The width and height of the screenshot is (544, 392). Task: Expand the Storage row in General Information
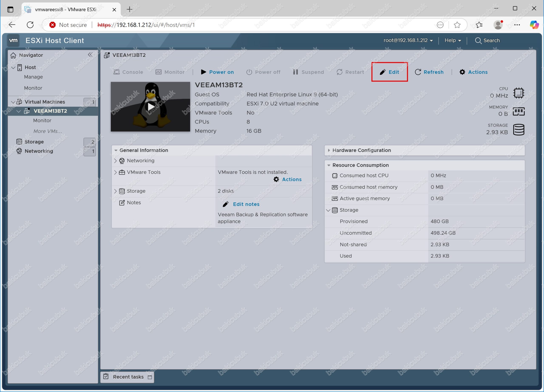pos(115,191)
